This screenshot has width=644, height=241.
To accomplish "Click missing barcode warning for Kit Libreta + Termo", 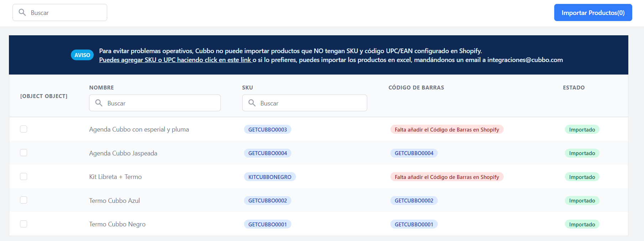I will [447, 177].
